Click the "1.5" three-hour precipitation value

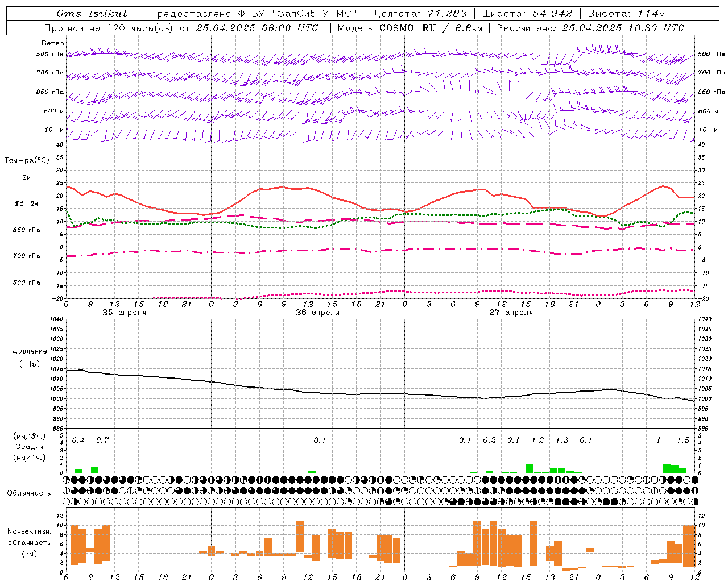point(682,440)
